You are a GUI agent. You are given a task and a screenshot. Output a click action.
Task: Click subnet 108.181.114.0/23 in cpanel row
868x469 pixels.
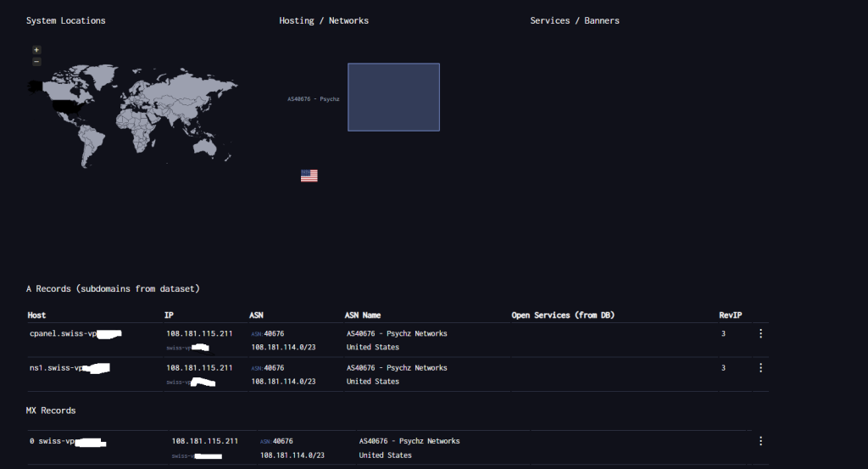coord(283,347)
